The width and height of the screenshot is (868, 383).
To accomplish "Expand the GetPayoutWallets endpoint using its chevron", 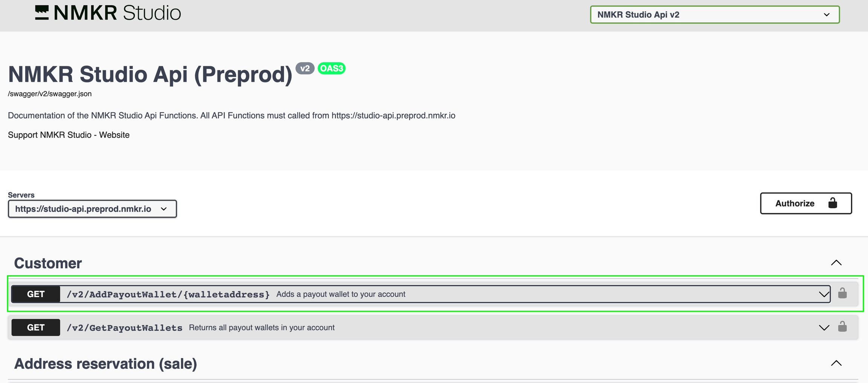I will point(824,328).
